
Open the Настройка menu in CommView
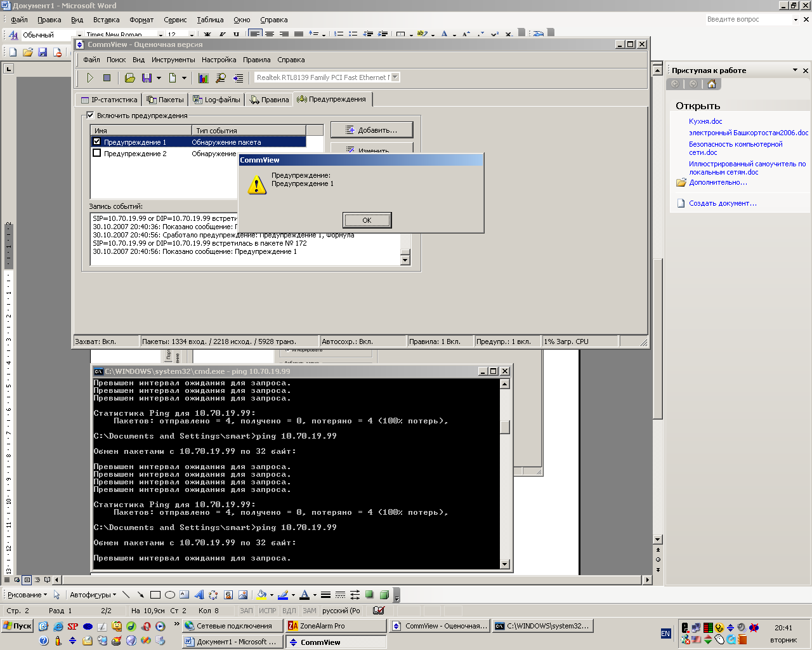tap(219, 60)
